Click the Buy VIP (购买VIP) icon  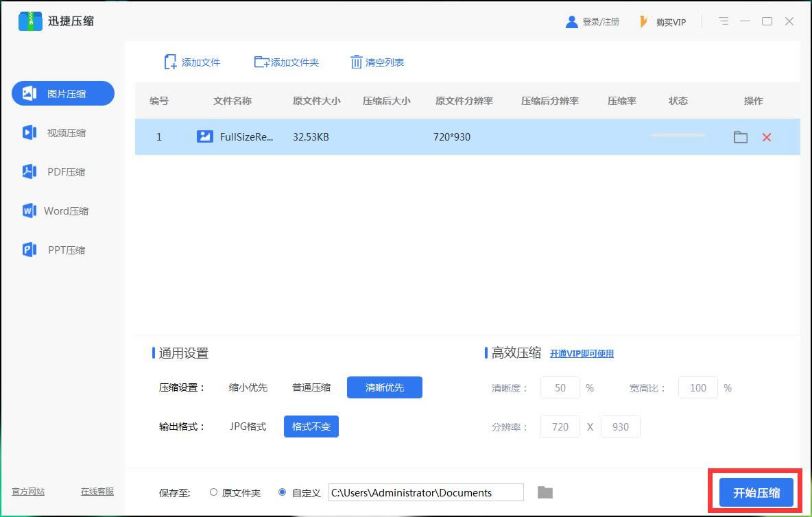(644, 22)
